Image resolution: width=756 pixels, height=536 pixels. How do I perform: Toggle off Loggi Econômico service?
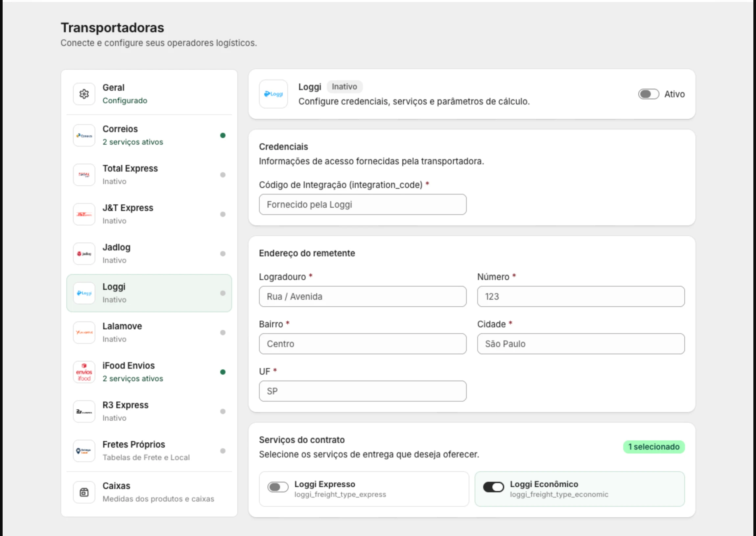coord(493,487)
